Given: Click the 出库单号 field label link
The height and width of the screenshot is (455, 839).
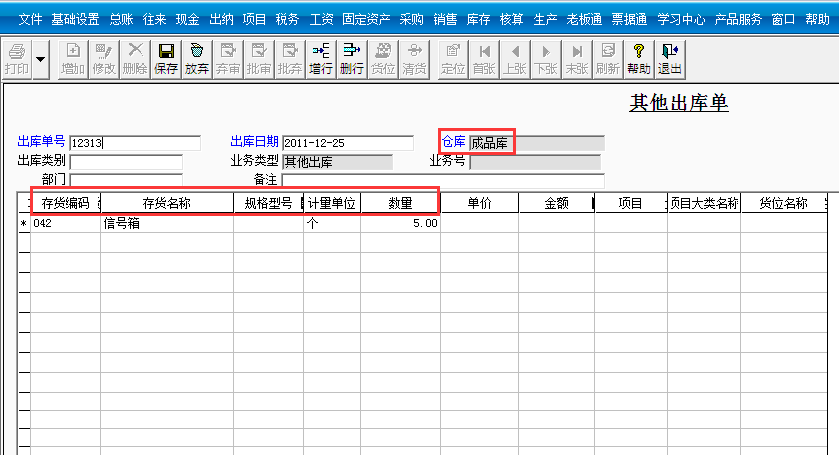Looking at the screenshot, I should pos(41,142).
